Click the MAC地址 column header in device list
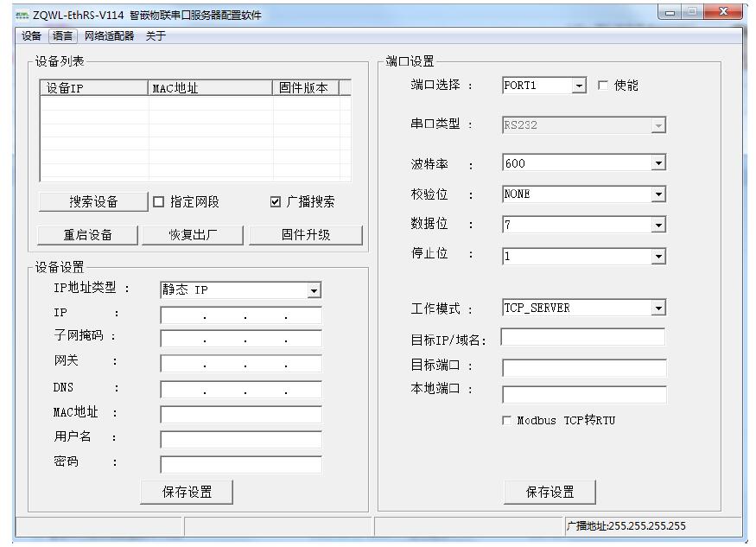This screenshot has width=756, height=547. tap(210, 88)
